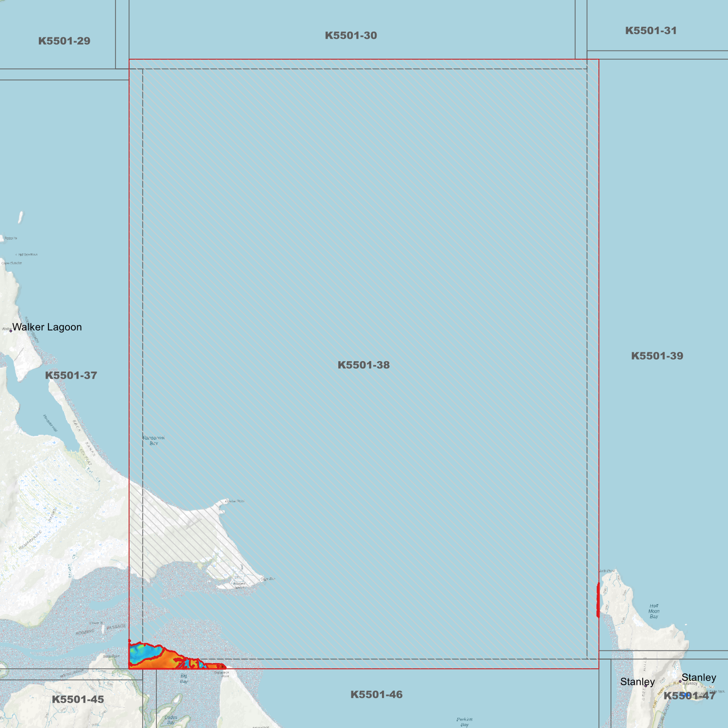
Task: Click the K5501-39 map sheet label
Action: (657, 356)
